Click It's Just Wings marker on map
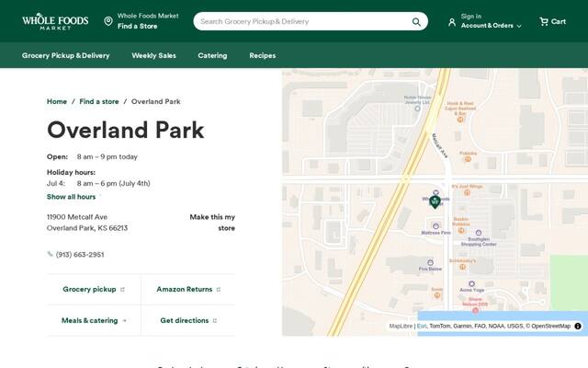The image size is (588, 368). (467, 192)
